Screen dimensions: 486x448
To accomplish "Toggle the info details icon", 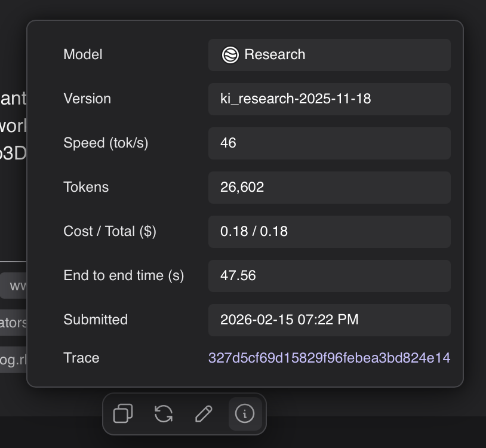I will (x=245, y=413).
